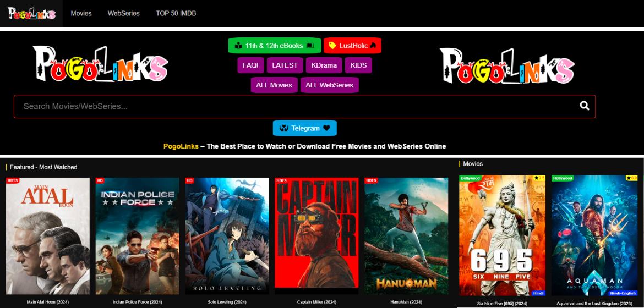Image resolution: width=644 pixels, height=308 pixels.
Task: Click the FAQ! button
Action: pyautogui.click(x=250, y=65)
